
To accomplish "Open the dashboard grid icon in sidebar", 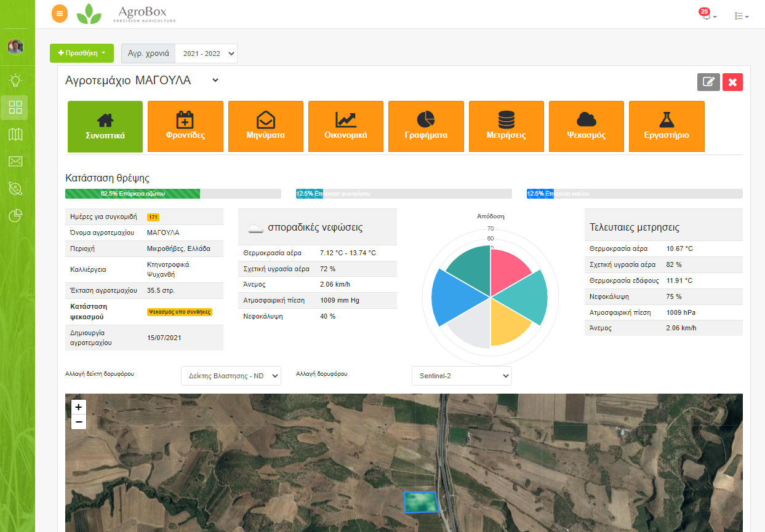I will tap(15, 108).
